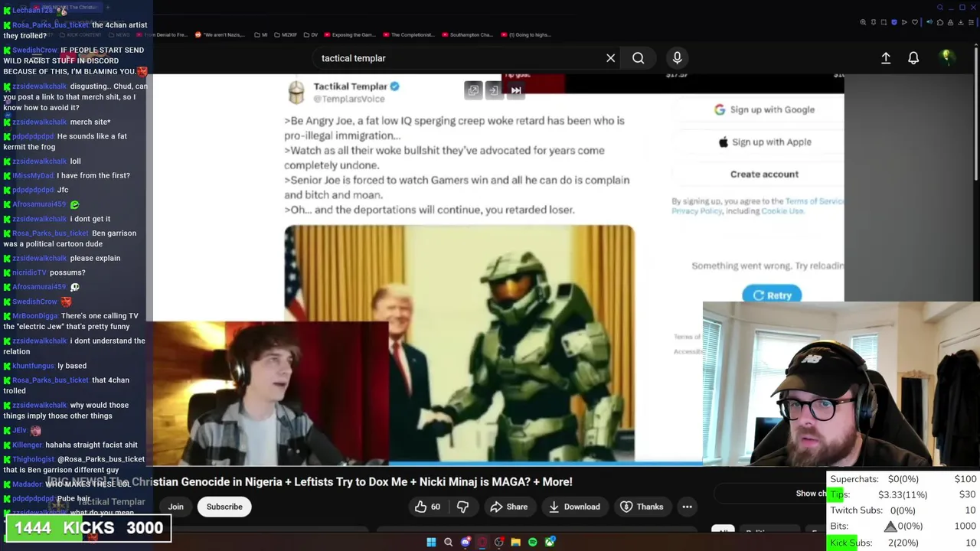
Task: Open Windows taskbar search
Action: click(448, 542)
